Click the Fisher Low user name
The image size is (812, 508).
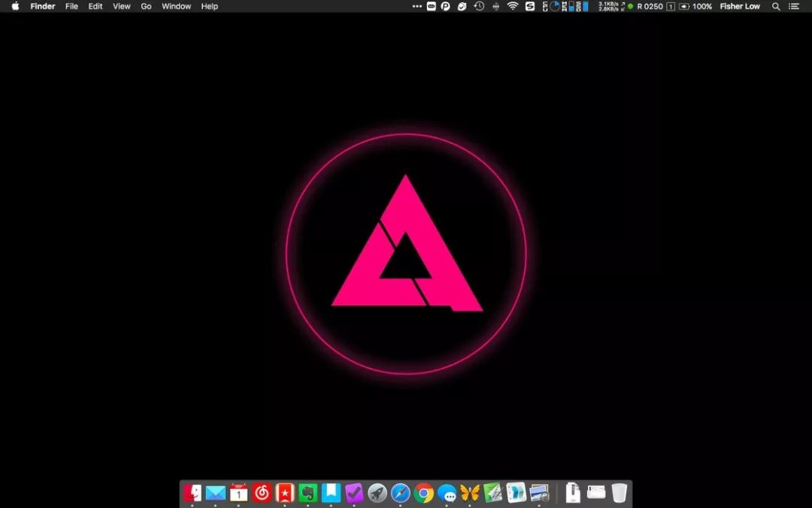pyautogui.click(x=740, y=6)
